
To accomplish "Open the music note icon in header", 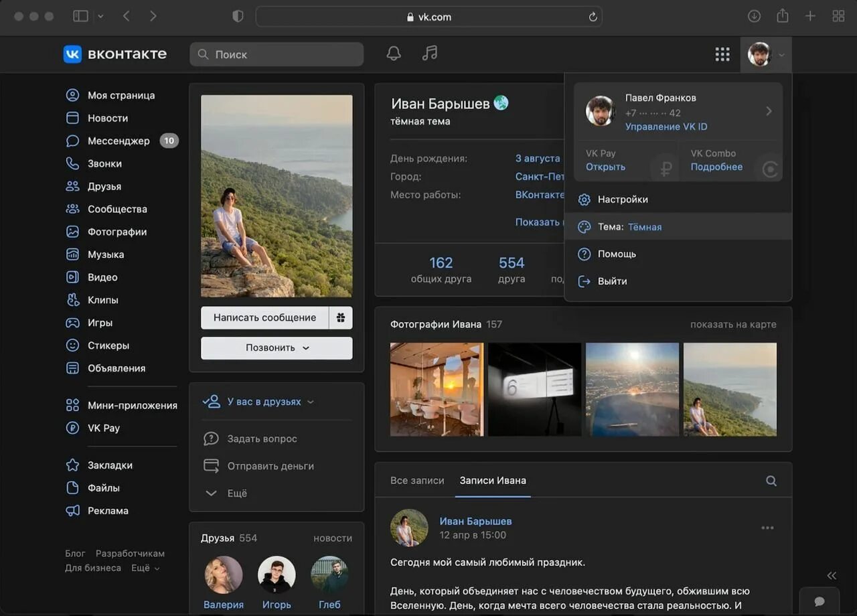I will [430, 54].
